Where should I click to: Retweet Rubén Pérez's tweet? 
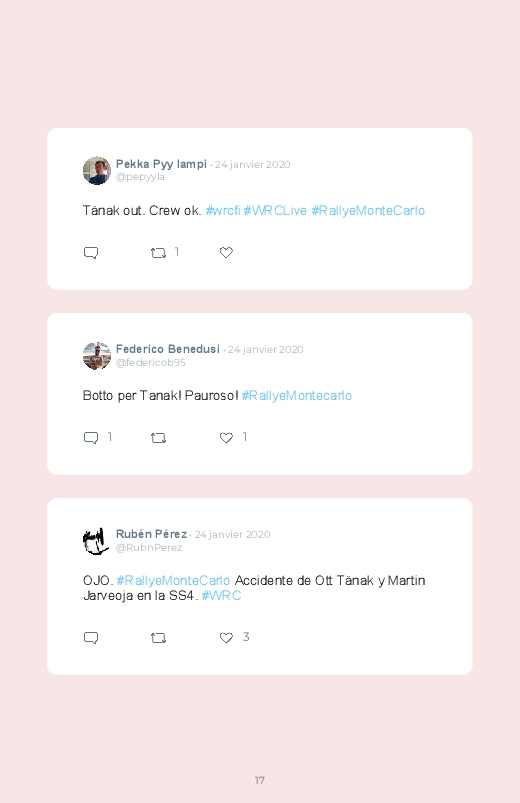click(158, 638)
